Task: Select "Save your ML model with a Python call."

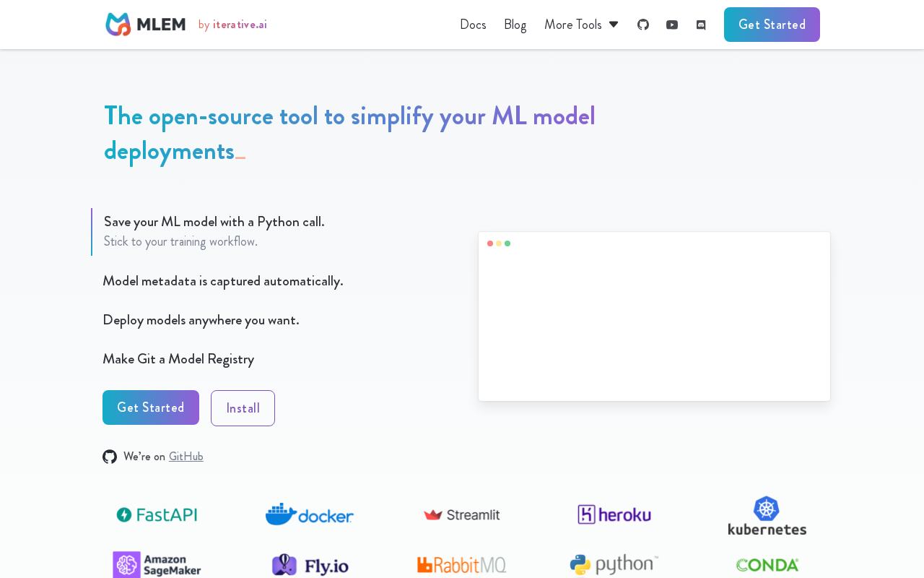Action: click(x=214, y=222)
